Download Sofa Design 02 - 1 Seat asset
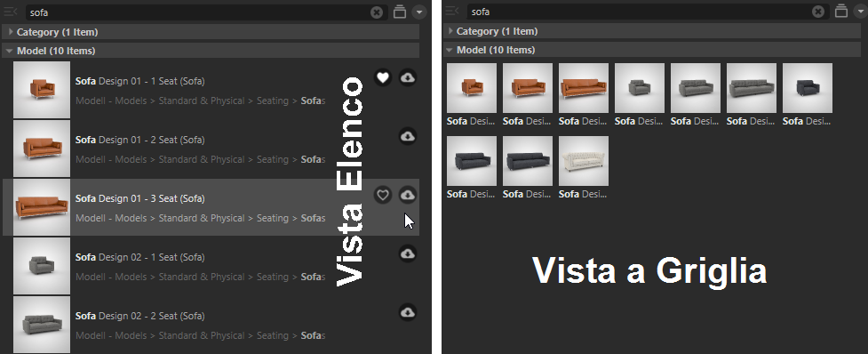Viewport: 868px width, 354px height. pos(408,253)
